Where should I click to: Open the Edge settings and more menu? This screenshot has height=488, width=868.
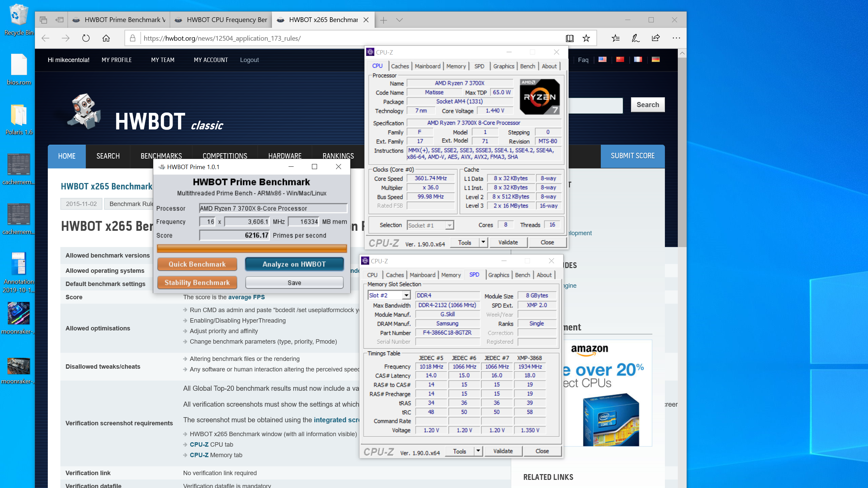point(676,38)
